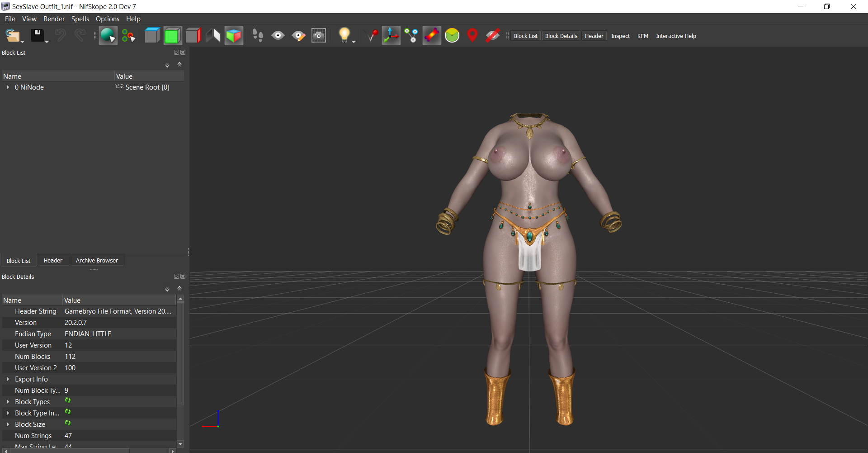The image size is (868, 453).
Task: Expand Block Details chevron up arrow
Action: point(179,288)
